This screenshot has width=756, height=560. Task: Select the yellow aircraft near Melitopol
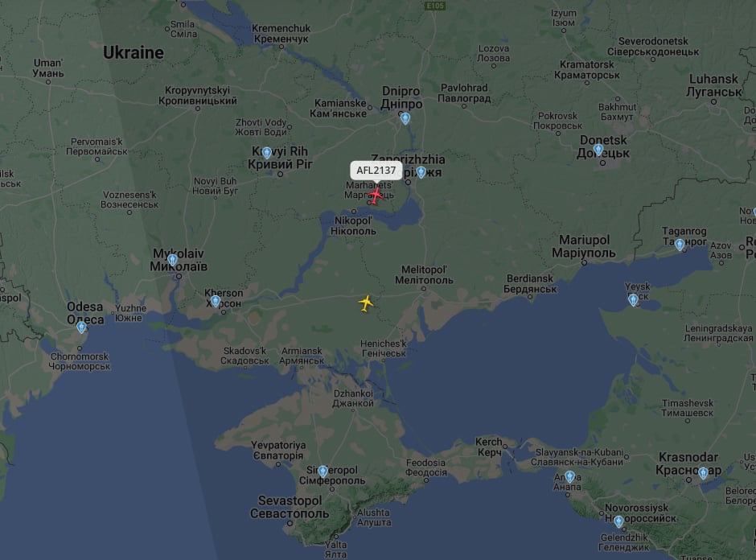tap(366, 303)
